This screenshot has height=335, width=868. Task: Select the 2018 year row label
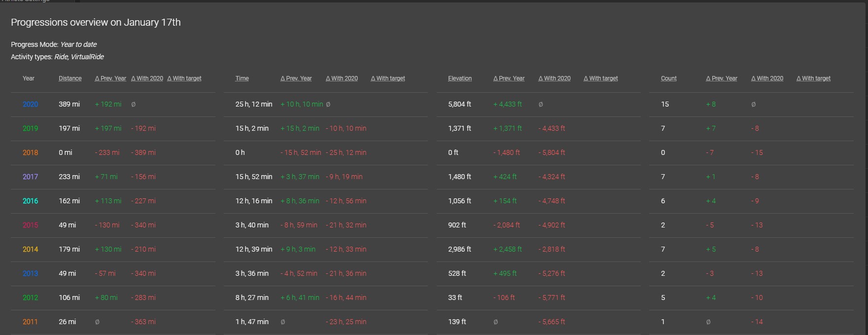click(x=30, y=152)
